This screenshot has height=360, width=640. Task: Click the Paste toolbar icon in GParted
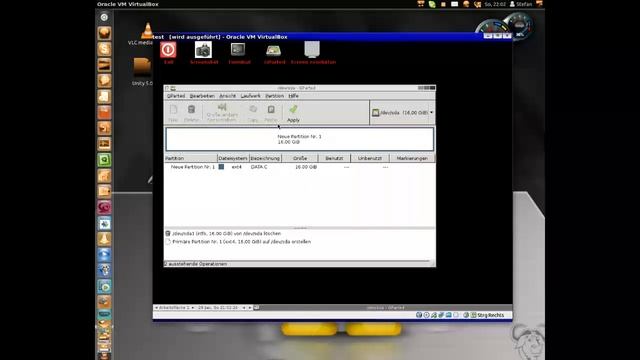pos(271,113)
